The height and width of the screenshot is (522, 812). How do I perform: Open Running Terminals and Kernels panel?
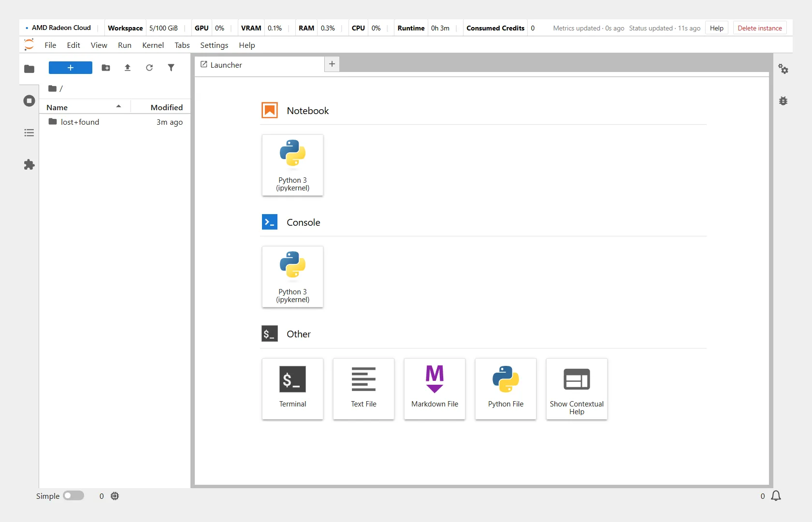coord(29,101)
